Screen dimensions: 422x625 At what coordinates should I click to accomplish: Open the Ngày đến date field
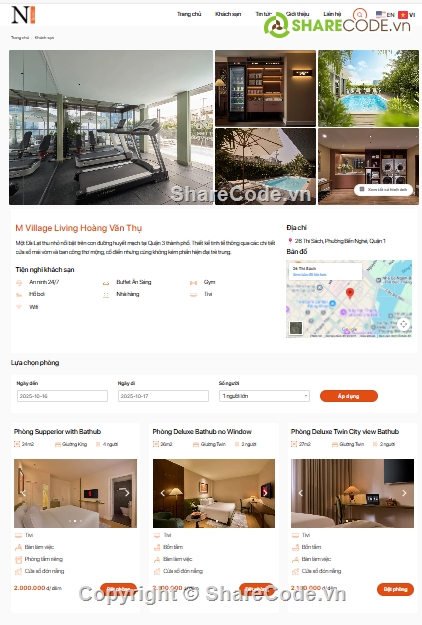tap(62, 396)
